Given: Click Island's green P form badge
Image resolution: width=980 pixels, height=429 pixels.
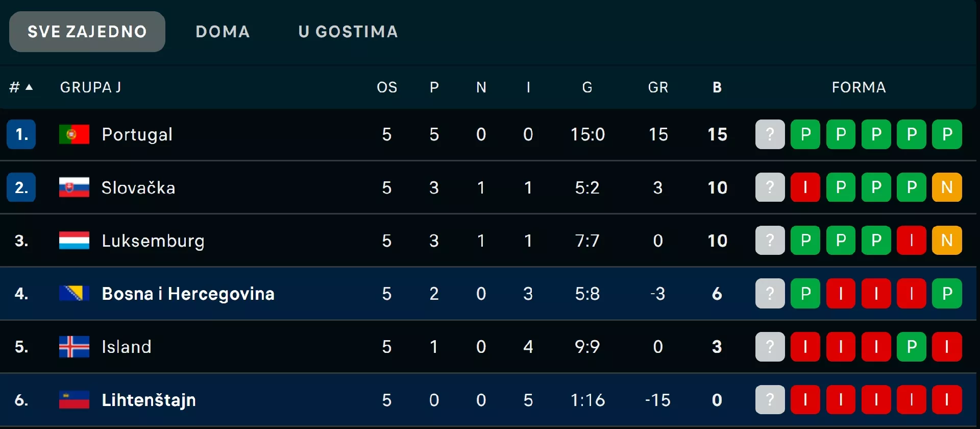Looking at the screenshot, I should pos(912,347).
